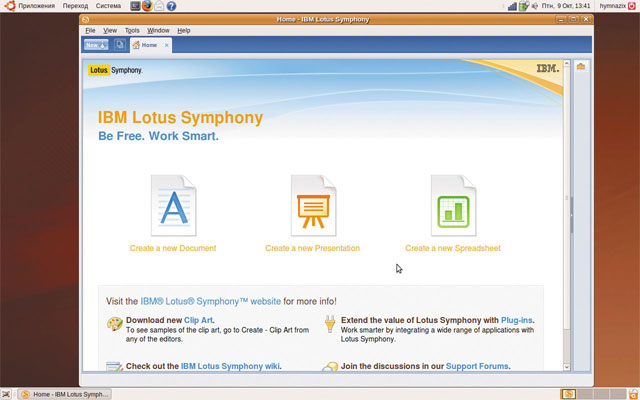Click the thumbnail view icon beside New
The width and height of the screenshot is (640, 400).
point(120,44)
